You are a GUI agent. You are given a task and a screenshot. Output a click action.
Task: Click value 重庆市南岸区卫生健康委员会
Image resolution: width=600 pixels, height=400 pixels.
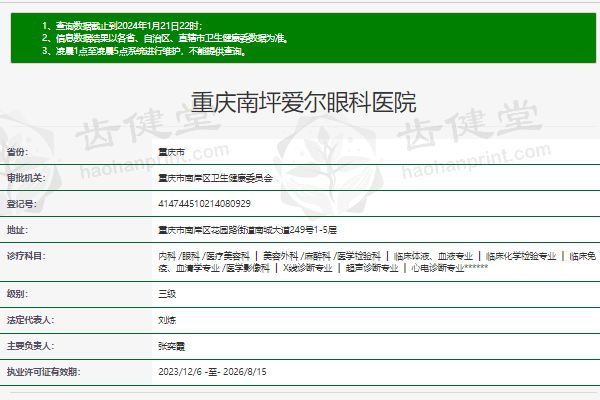coord(215,178)
